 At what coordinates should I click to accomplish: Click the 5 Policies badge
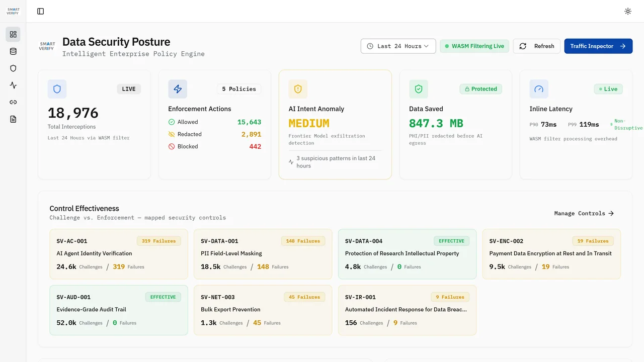(x=239, y=89)
